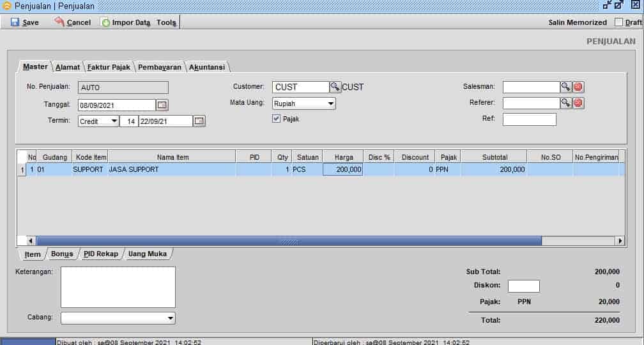Open calendar picker beside Tanggal date
644x345 pixels.
pyautogui.click(x=162, y=105)
